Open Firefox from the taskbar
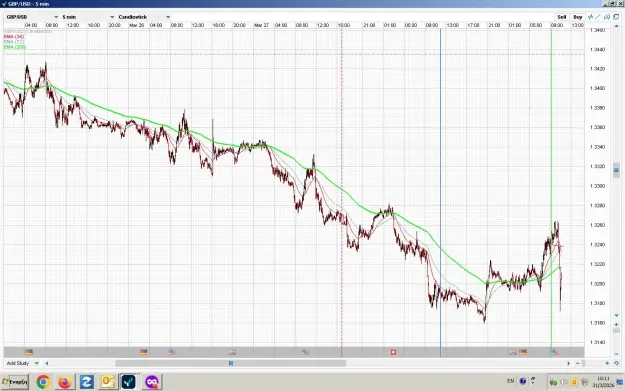 pyautogui.click(x=65, y=382)
